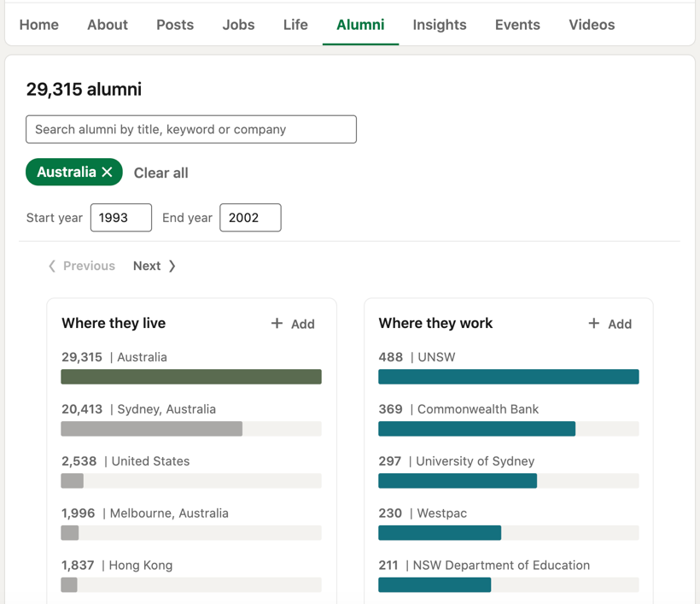Open the Jobs tab

pyautogui.click(x=238, y=25)
